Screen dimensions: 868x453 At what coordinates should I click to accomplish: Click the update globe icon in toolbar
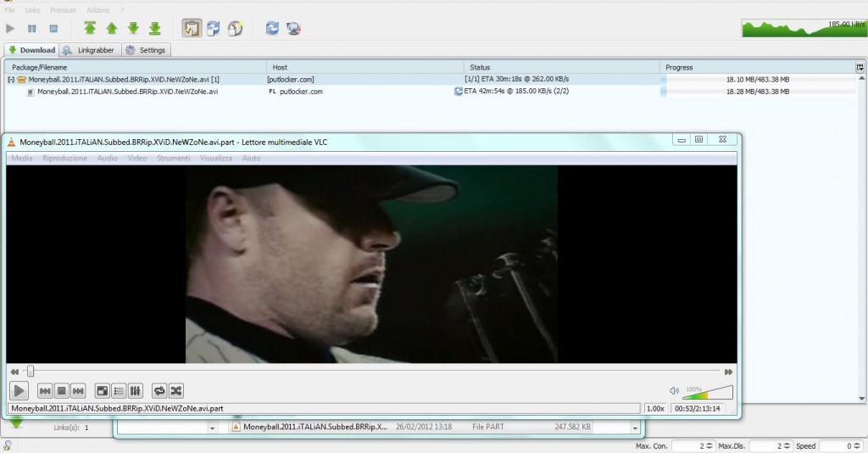pos(293,29)
